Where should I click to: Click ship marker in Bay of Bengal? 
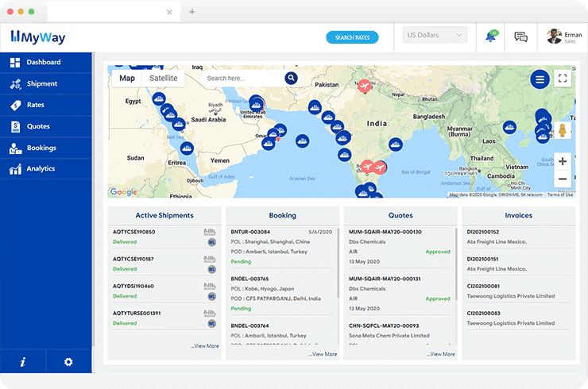tap(396, 144)
